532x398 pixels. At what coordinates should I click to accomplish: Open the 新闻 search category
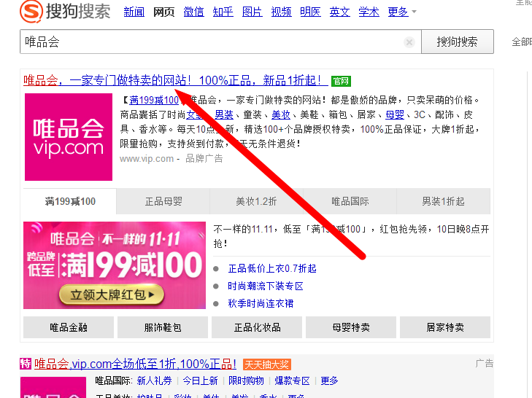[x=134, y=12]
